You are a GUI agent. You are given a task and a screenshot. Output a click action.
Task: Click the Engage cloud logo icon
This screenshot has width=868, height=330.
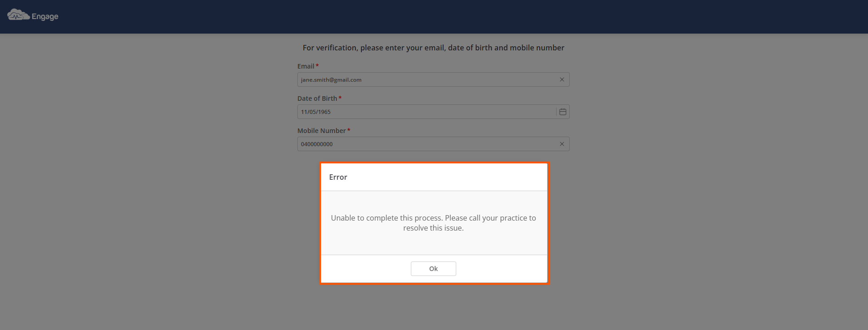(x=18, y=15)
